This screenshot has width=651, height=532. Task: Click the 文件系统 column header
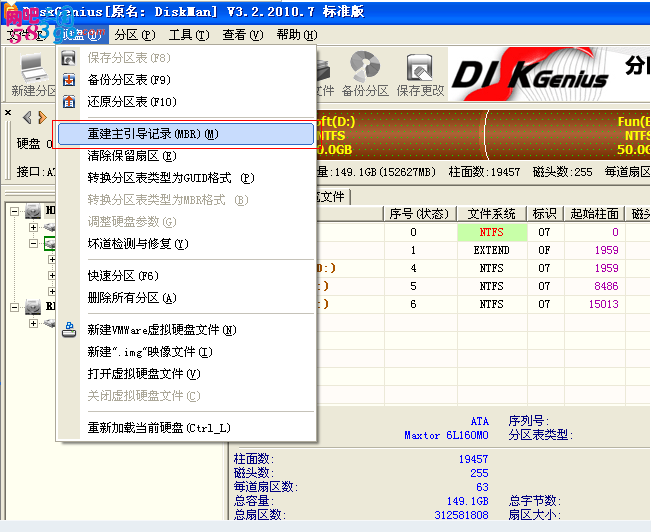492,214
